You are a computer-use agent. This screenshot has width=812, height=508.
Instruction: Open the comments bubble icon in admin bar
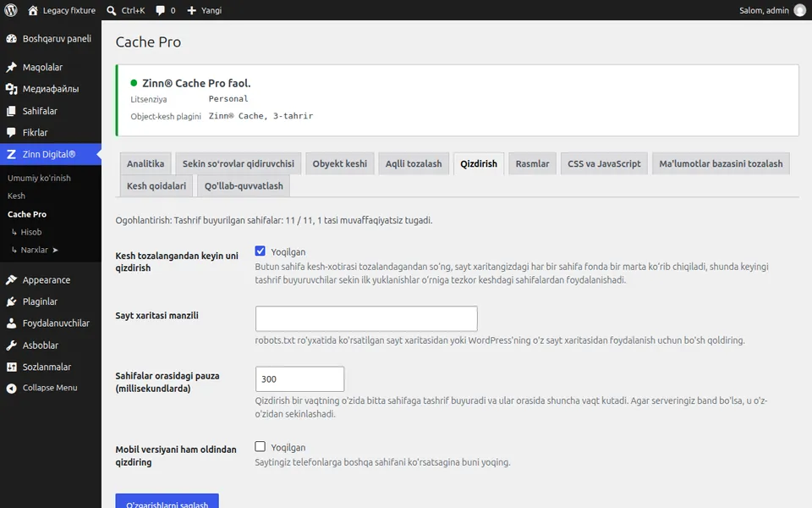pyautogui.click(x=161, y=10)
